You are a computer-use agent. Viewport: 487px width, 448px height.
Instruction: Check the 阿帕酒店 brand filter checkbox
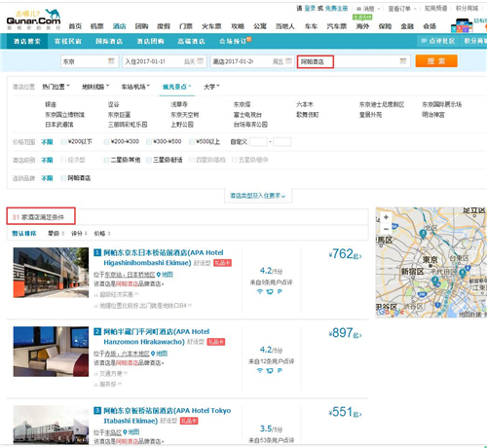coord(63,178)
